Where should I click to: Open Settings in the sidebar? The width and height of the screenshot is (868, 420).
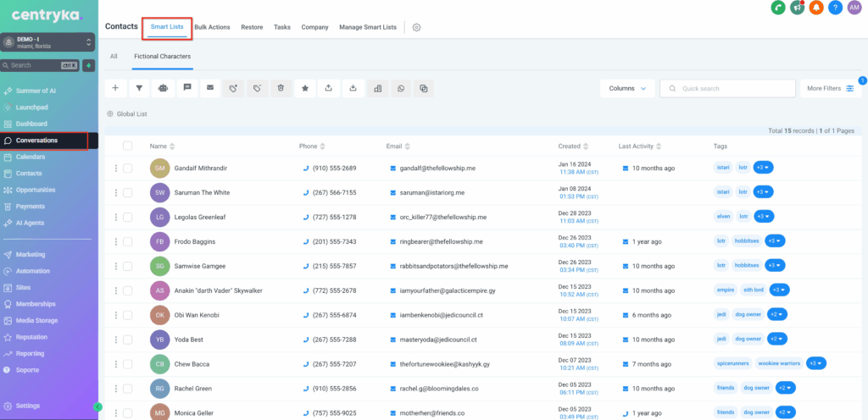tap(28, 406)
